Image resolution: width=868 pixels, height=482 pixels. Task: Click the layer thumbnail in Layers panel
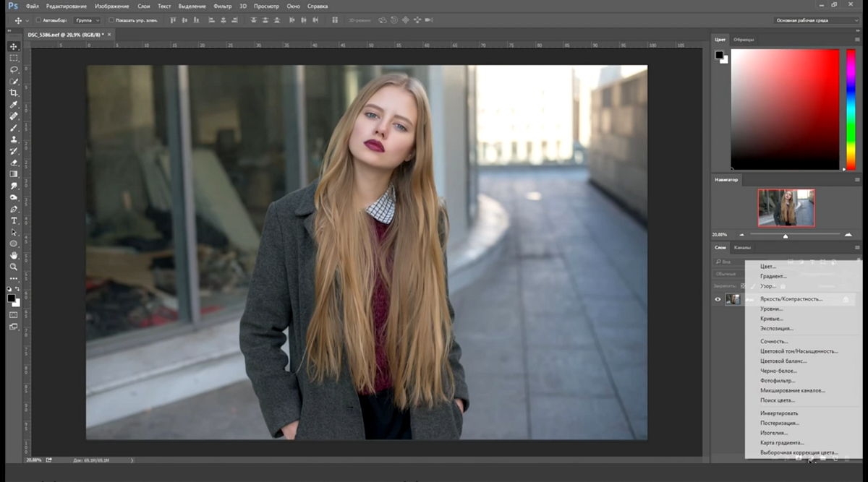point(733,299)
